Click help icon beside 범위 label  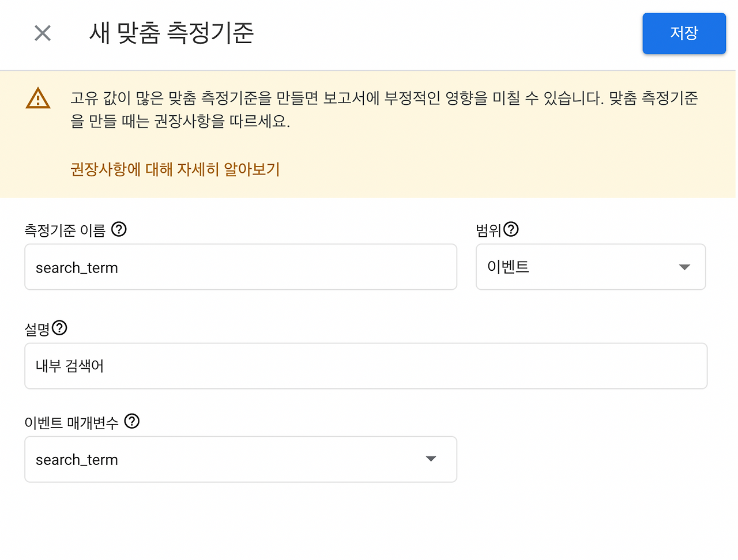pos(511,229)
